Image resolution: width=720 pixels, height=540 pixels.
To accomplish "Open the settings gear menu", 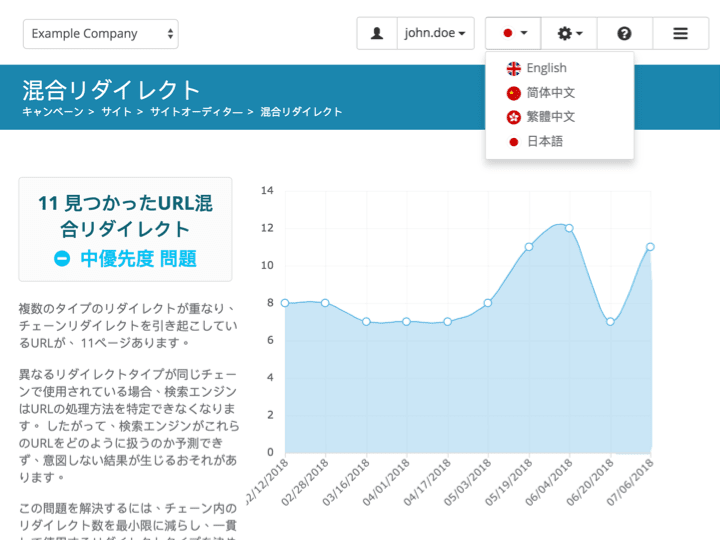I will pyautogui.click(x=569, y=33).
